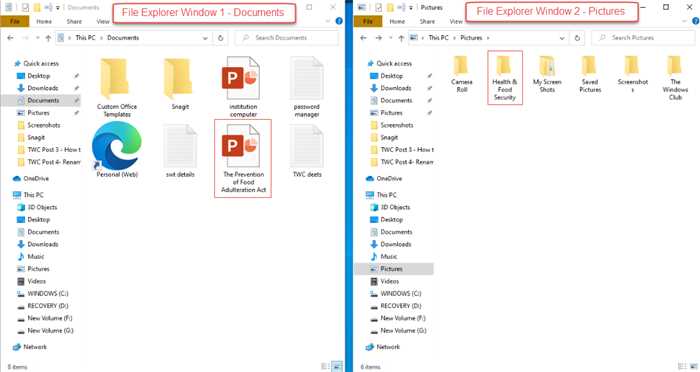Open Help icon in Documents window ribbon
This screenshot has width=700, height=372.
tap(339, 21)
